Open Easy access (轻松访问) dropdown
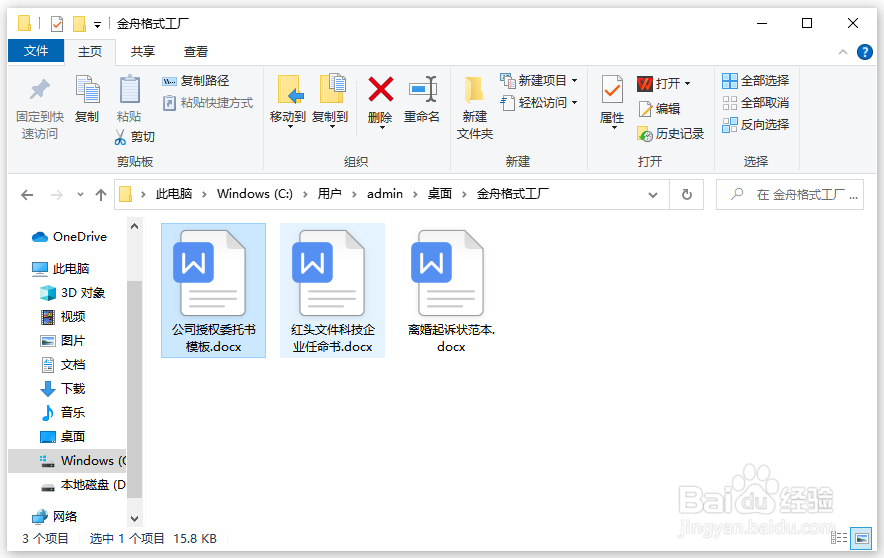 click(574, 103)
